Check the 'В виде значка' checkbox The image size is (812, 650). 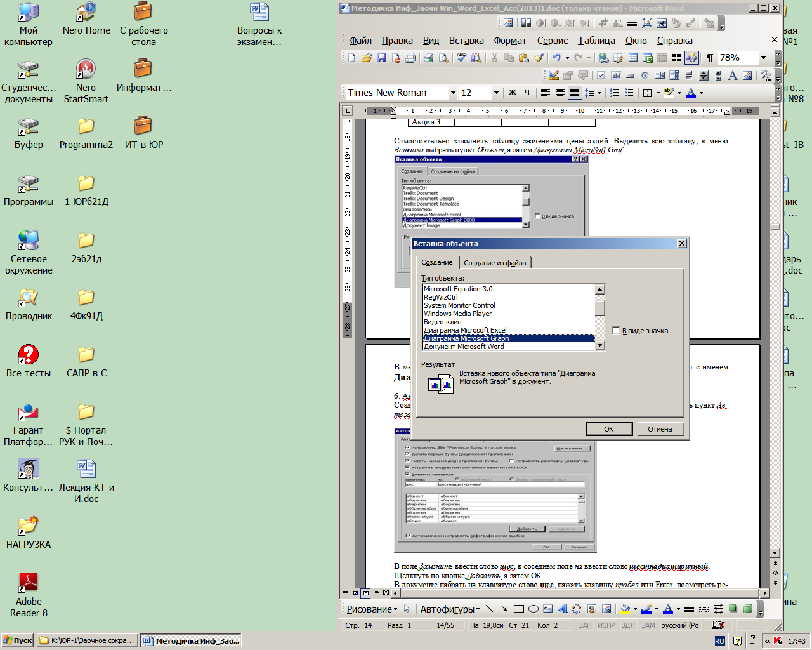[616, 331]
